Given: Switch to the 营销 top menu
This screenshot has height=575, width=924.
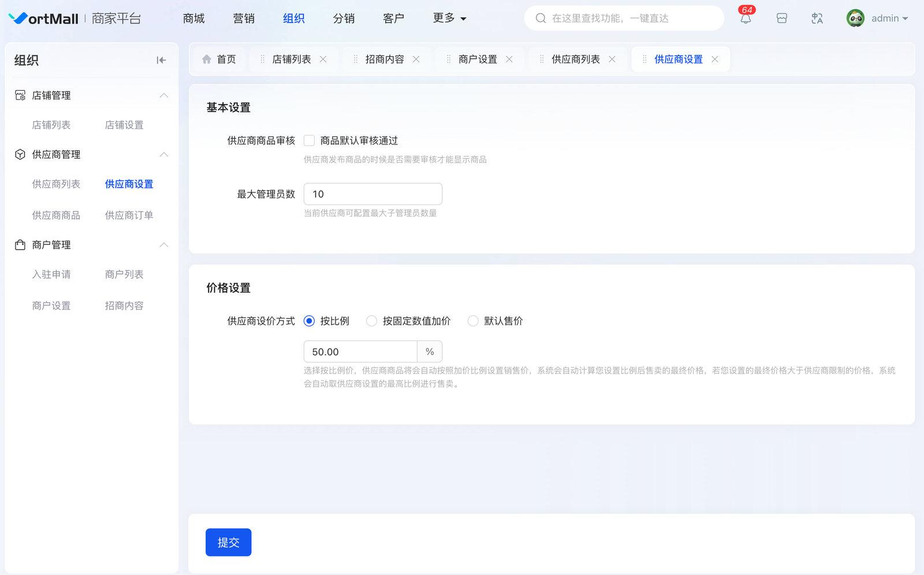Looking at the screenshot, I should (244, 18).
